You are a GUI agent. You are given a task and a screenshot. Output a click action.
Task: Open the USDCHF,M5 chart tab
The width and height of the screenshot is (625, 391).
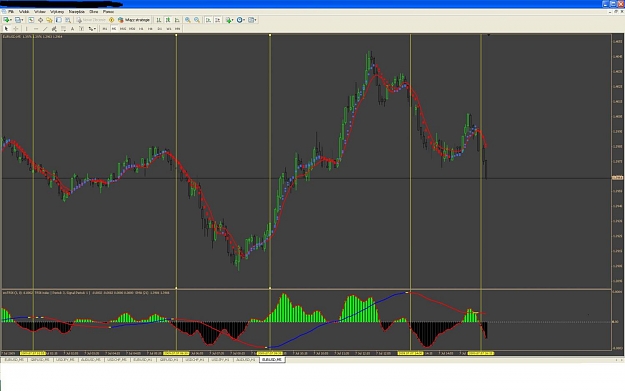(117, 360)
